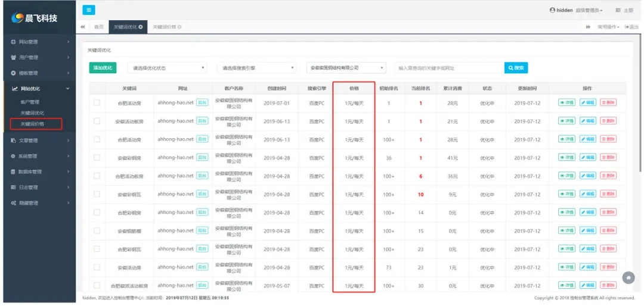Close the 关键词价格 tab via its X icon
644x306 pixels.
(179, 27)
